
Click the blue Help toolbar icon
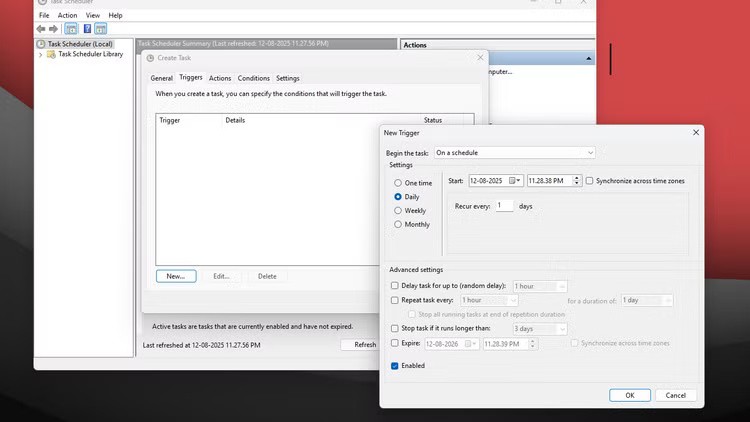pyautogui.click(x=87, y=29)
